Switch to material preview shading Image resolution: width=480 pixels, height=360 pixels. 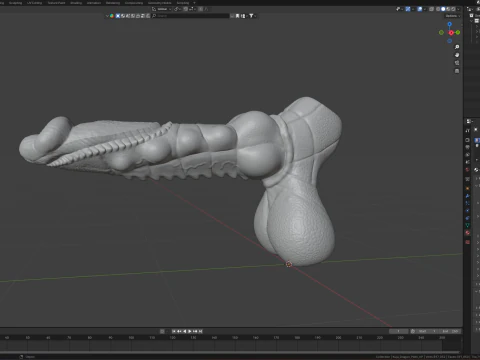click(x=448, y=9)
